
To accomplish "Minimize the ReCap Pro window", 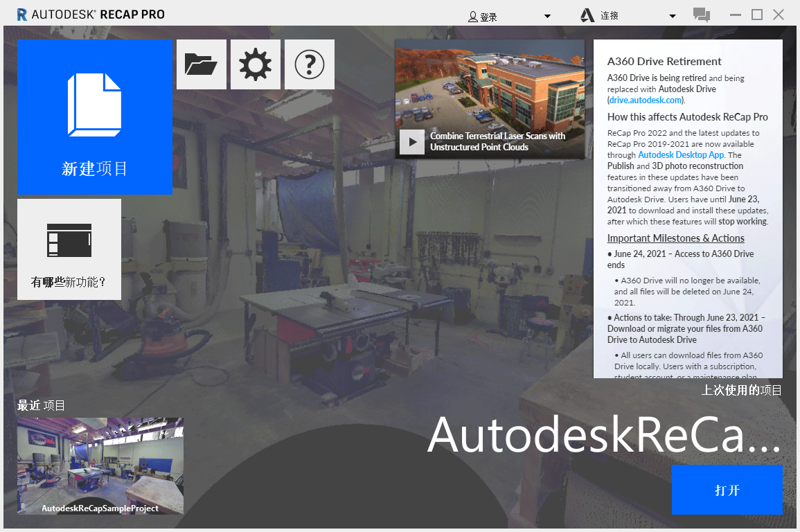I will pyautogui.click(x=735, y=15).
